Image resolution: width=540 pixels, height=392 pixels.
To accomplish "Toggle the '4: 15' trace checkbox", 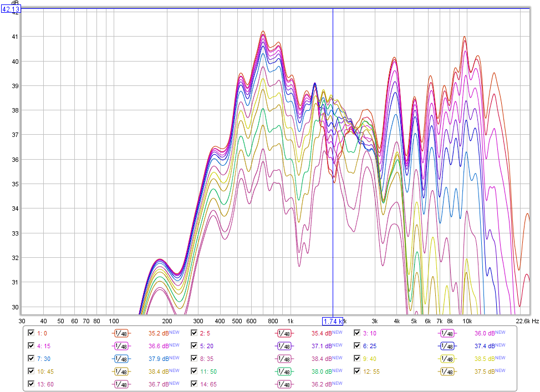I will coord(31,345).
